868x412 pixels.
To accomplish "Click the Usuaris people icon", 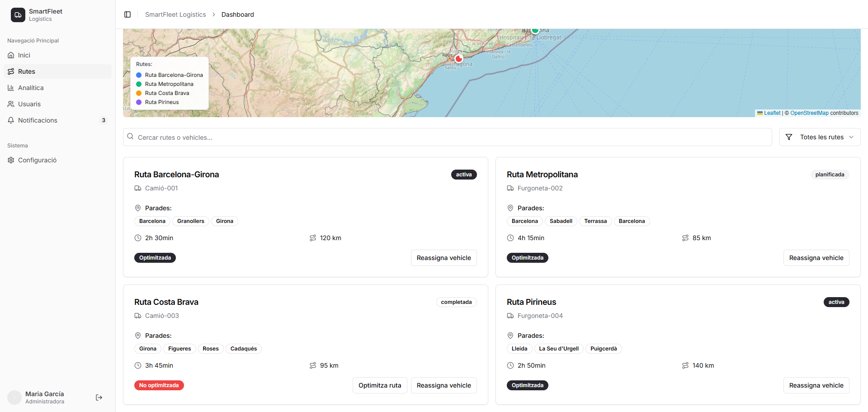I will click(x=11, y=104).
